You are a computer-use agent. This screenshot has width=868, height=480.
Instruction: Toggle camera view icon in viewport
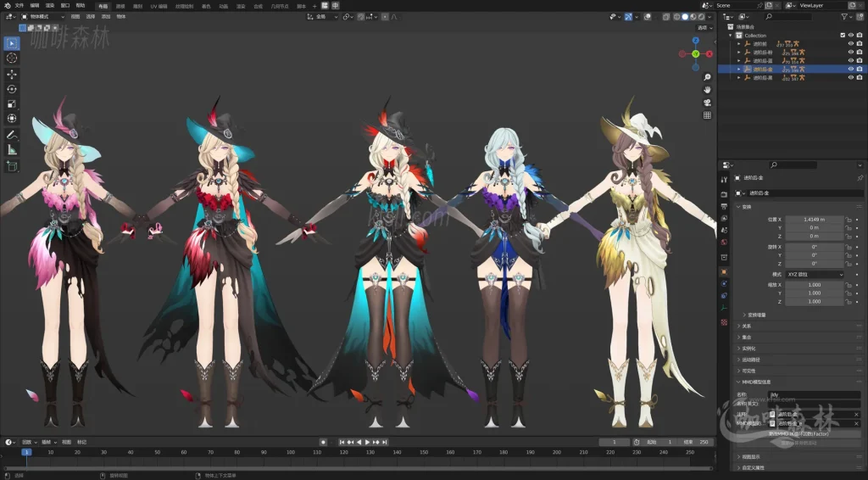tap(707, 103)
